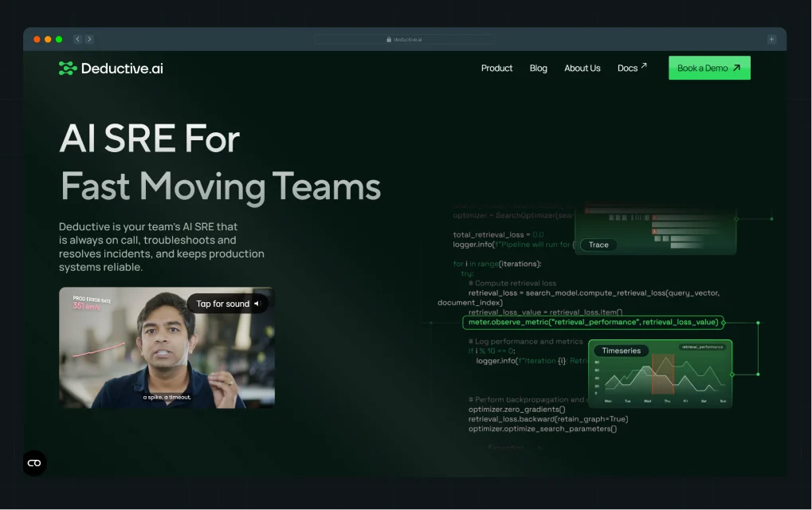Click browser back arrow
Screen dimensions: 812x510
(77, 39)
